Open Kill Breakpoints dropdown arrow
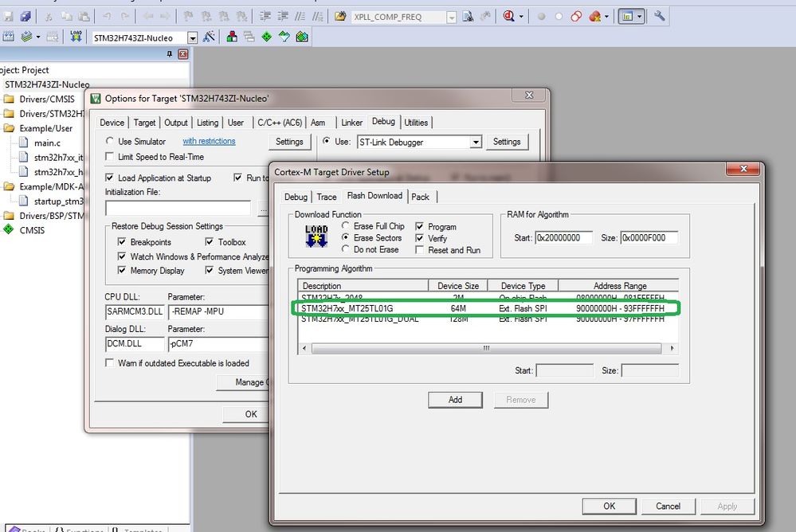Screen dimensions: 796x532 point(606,17)
